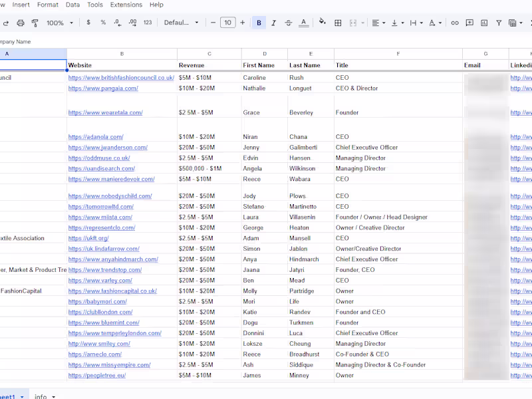Viewport: 532px width, 399px height.
Task: Open the peopletree.eu website link
Action: point(96,376)
